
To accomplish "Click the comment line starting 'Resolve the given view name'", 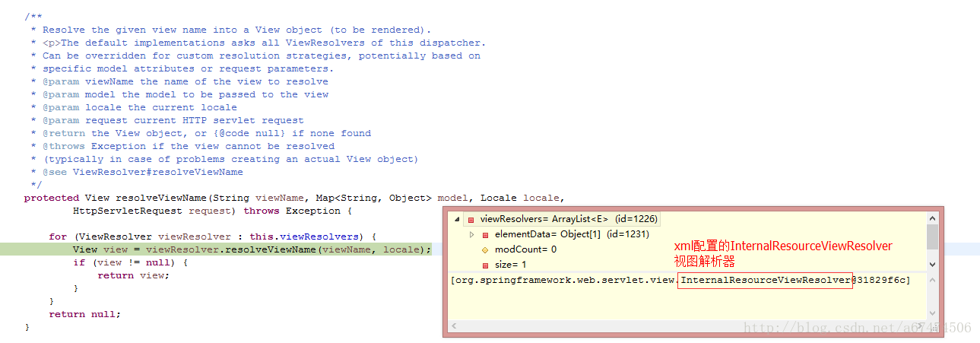I will (236, 30).
